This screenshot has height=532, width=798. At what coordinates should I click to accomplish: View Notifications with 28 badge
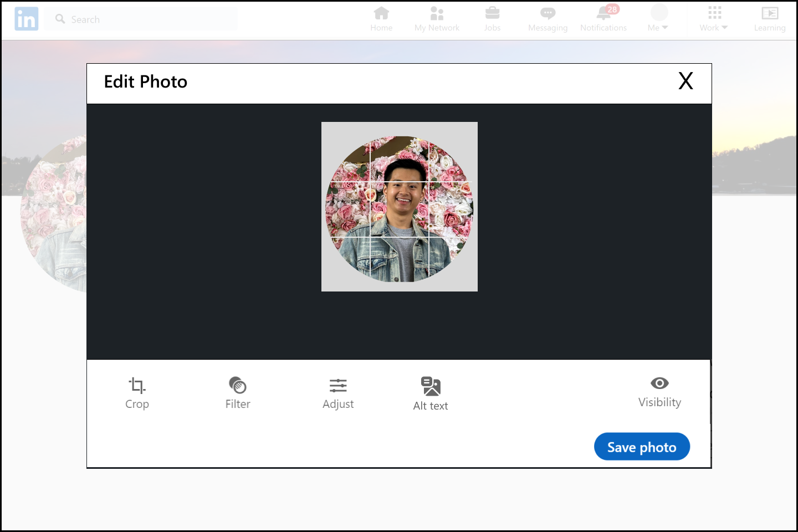click(x=603, y=19)
